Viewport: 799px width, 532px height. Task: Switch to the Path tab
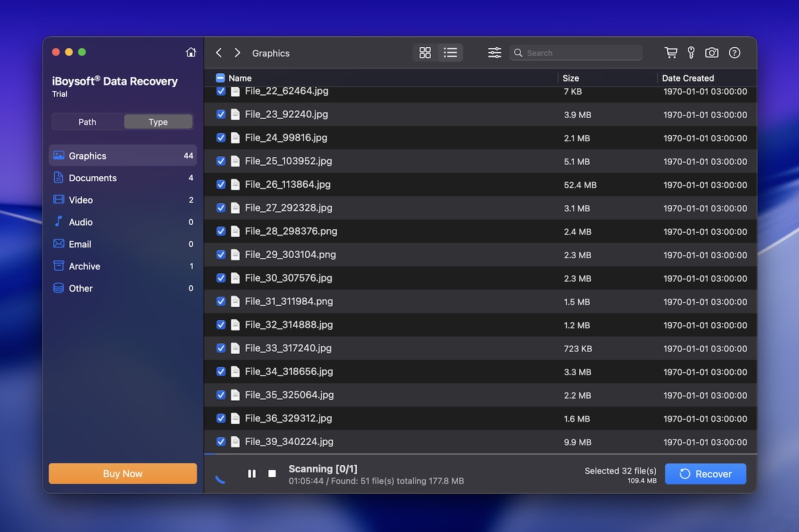click(87, 121)
